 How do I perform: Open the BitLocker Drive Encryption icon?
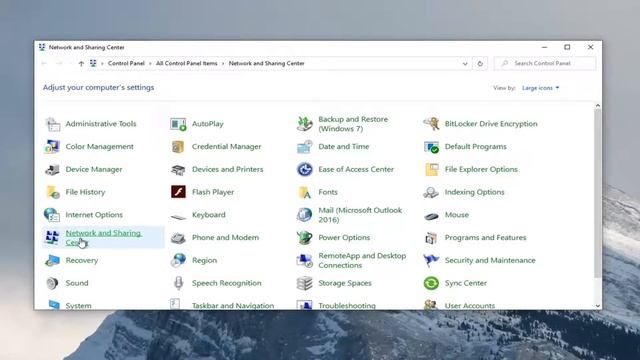(x=431, y=124)
